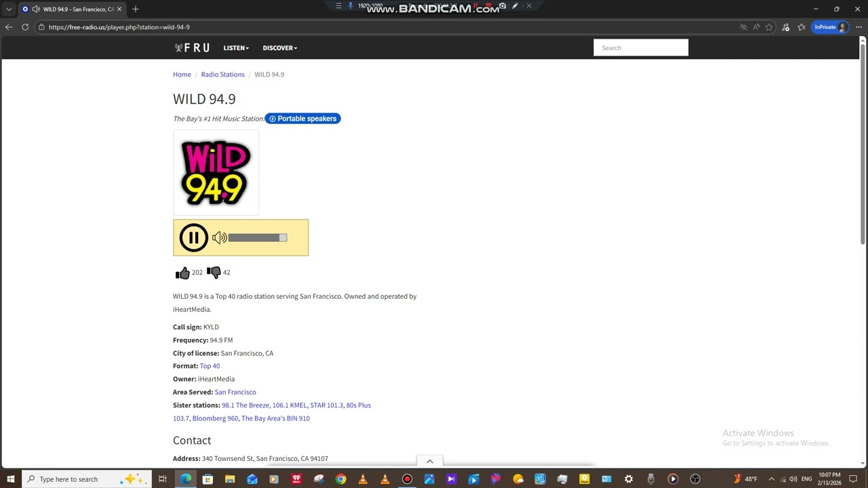Show hidden system tray icons
Viewport: 868px width, 488px height.
(x=771, y=479)
